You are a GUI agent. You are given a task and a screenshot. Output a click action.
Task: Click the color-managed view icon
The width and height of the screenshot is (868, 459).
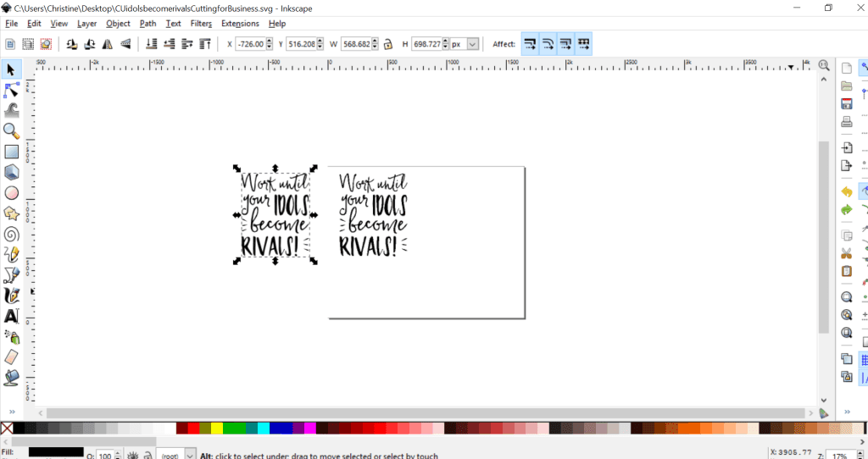pyautogui.click(x=824, y=413)
